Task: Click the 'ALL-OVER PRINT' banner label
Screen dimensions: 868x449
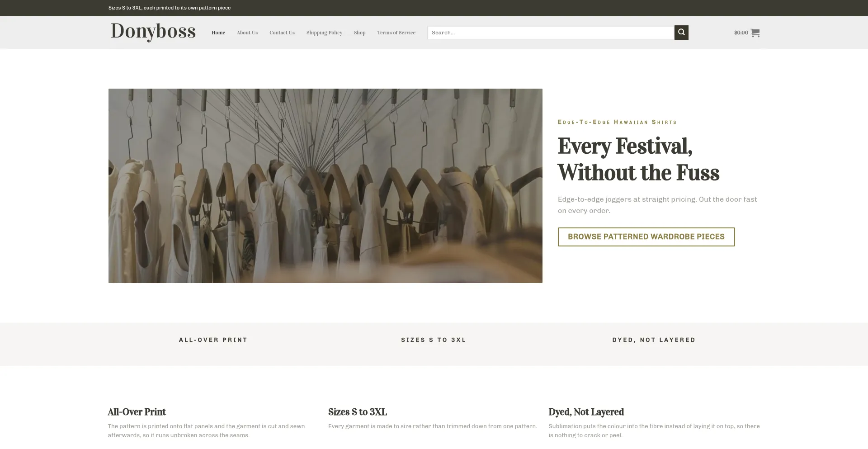Action: pos(213,340)
